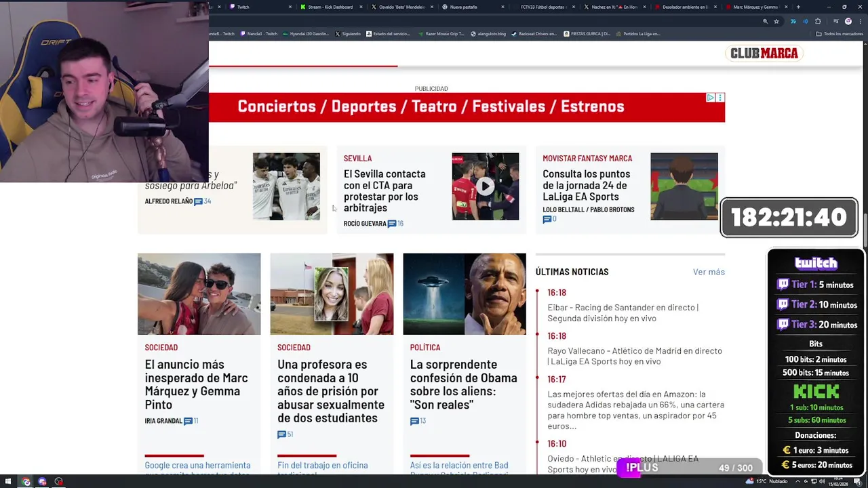Click the CLUB MARCA logo button
868x488 pixels.
coord(764,53)
